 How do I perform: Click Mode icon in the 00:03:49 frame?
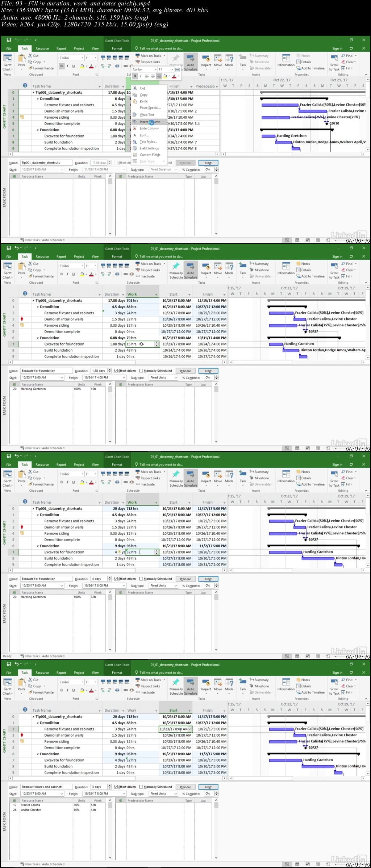(x=229, y=682)
